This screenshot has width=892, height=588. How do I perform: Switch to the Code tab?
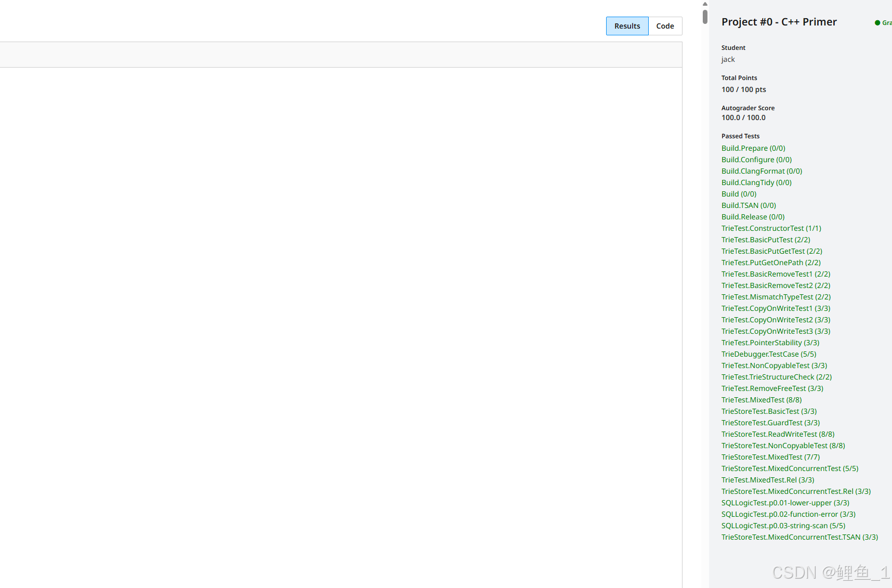pos(665,26)
